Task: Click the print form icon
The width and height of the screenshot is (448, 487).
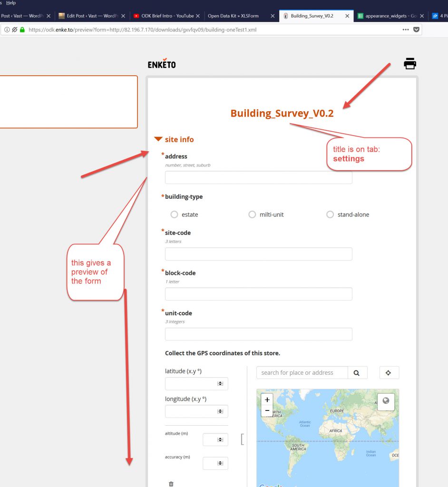Action: click(x=409, y=63)
